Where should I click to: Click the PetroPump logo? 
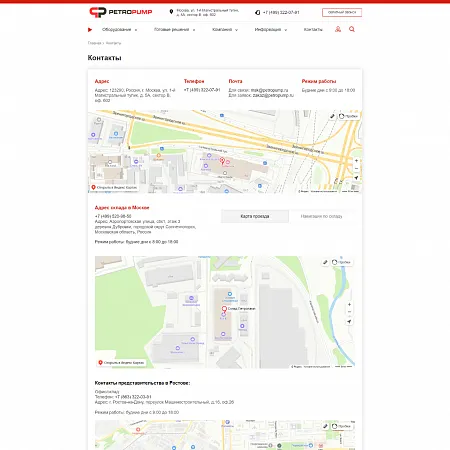tap(121, 12)
